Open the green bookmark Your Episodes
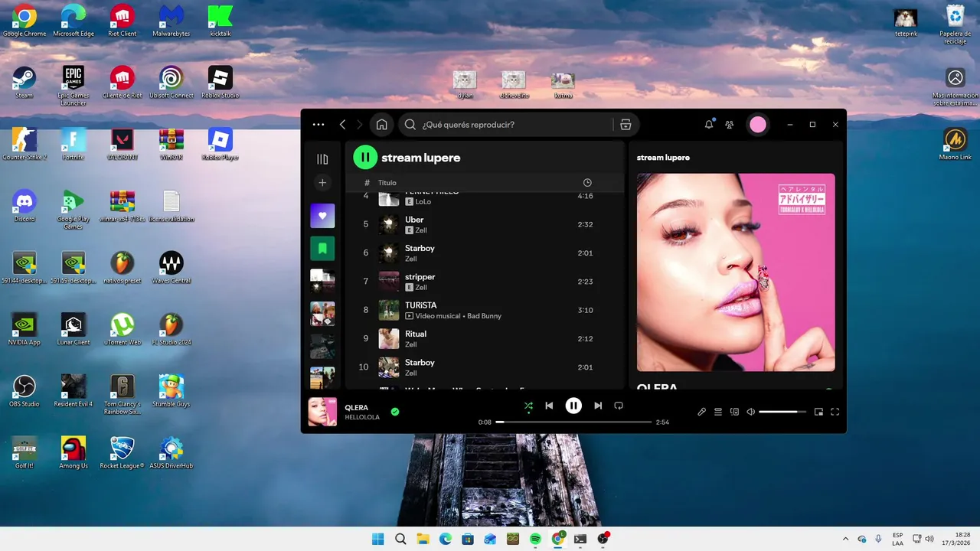The height and width of the screenshot is (551, 980). (x=322, y=249)
